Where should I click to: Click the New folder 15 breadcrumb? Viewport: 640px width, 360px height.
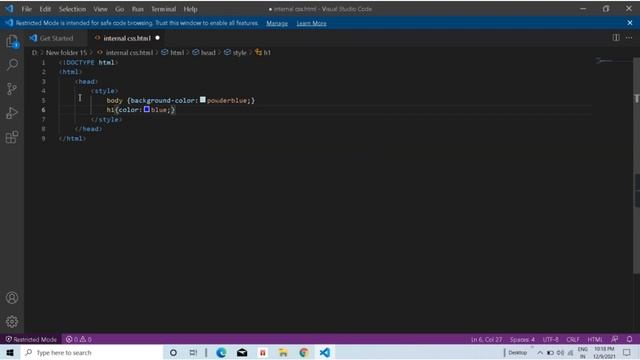pyautogui.click(x=66, y=53)
